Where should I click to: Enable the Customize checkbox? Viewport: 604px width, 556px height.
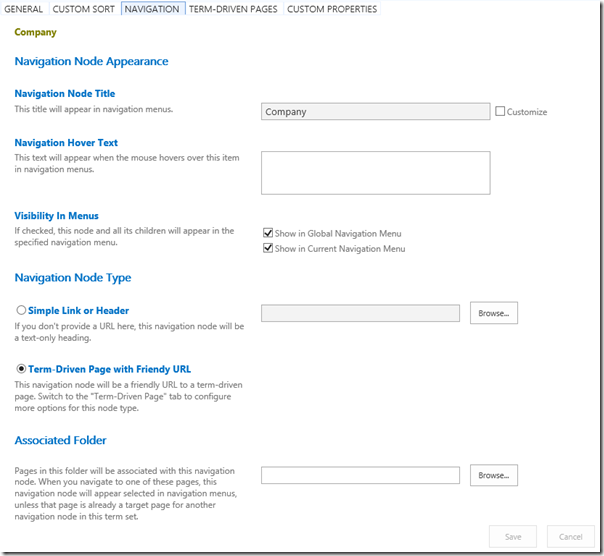click(x=500, y=111)
